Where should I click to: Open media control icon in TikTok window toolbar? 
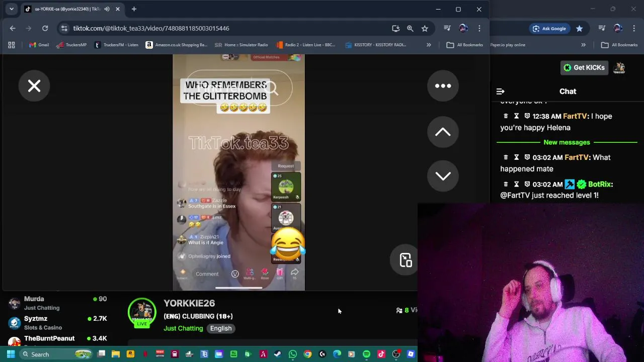click(447, 28)
